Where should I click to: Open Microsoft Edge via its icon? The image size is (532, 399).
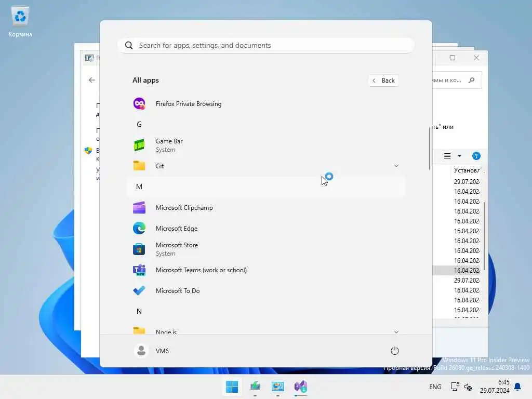(139, 229)
